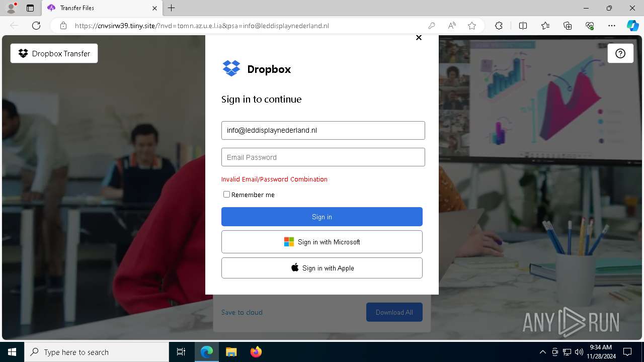
Task: Click the taskbar search box
Action: 97,352
